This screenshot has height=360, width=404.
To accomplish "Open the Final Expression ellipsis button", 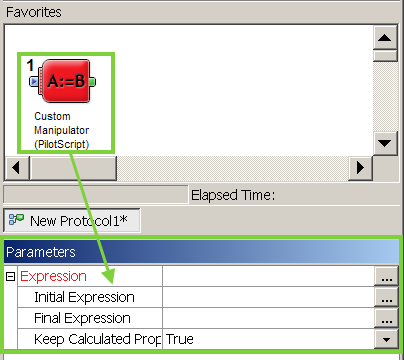I will tap(386, 318).
